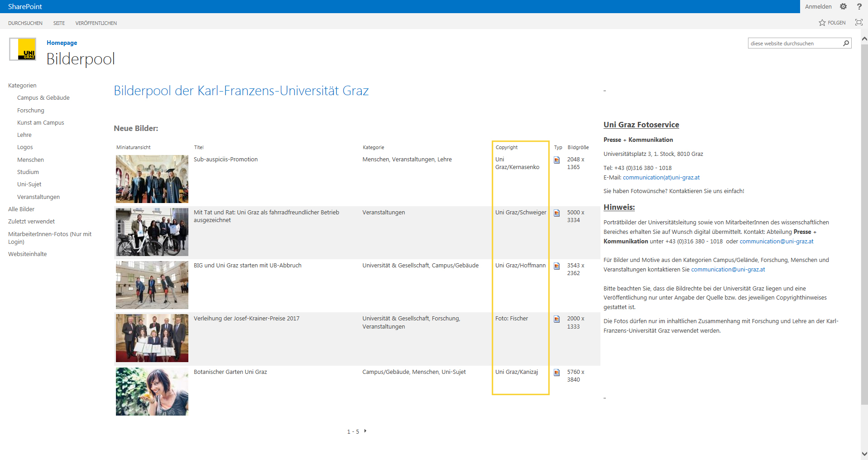
Task: Open Websiteinhalte link
Action: click(x=27, y=254)
